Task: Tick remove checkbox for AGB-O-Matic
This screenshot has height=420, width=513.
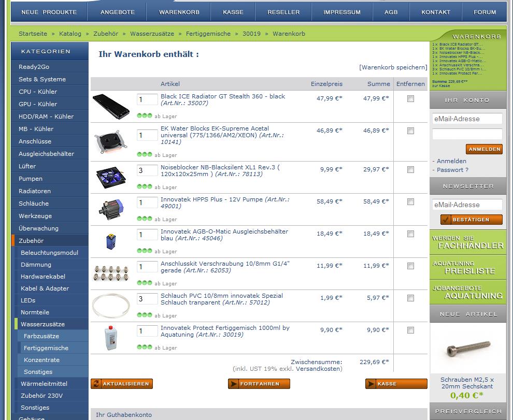Action: (410, 234)
